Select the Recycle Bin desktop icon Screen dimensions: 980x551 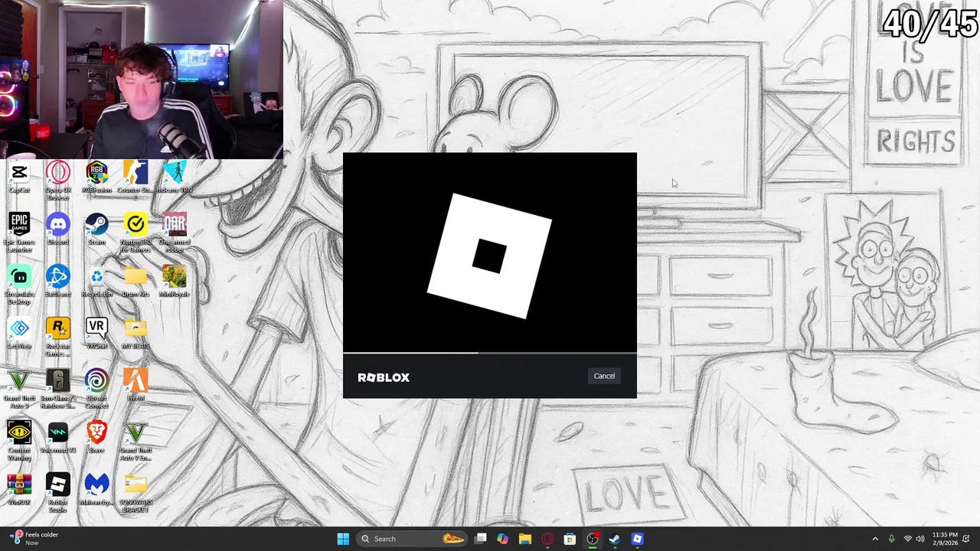96,282
